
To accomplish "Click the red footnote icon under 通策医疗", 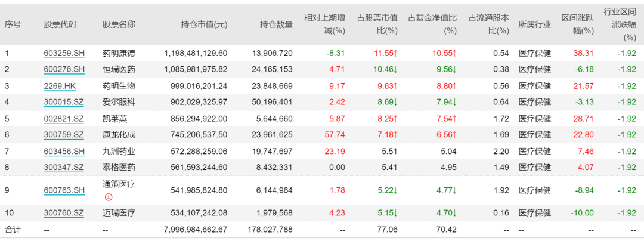I will (109, 197).
